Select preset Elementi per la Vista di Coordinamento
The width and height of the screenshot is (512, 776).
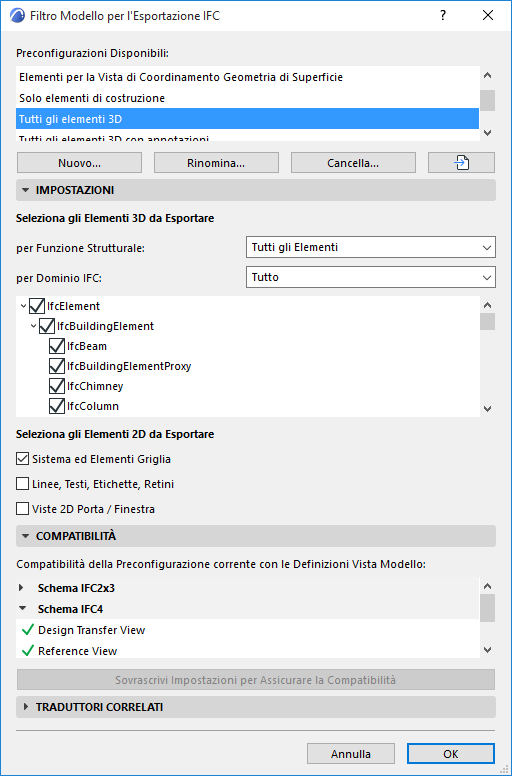pos(247,77)
